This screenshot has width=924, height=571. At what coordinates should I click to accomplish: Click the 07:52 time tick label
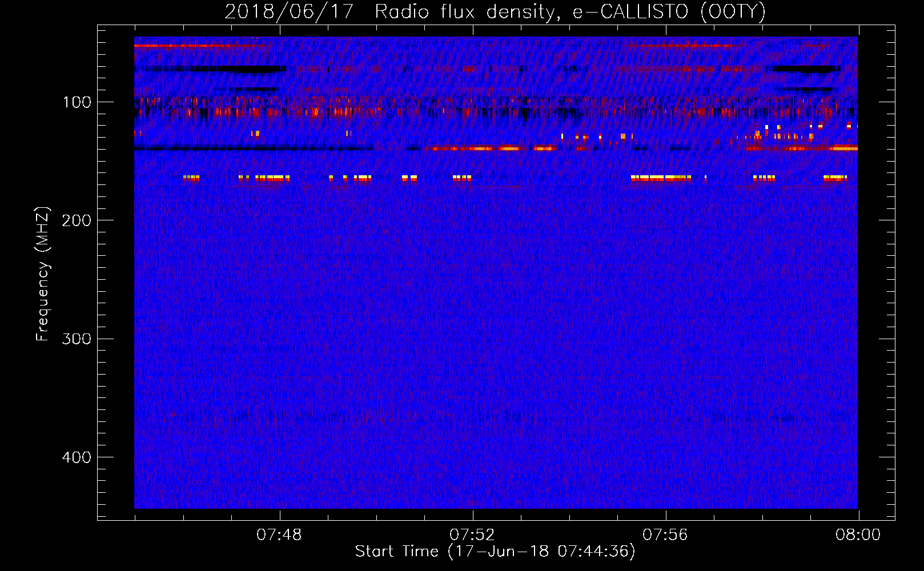point(472,535)
